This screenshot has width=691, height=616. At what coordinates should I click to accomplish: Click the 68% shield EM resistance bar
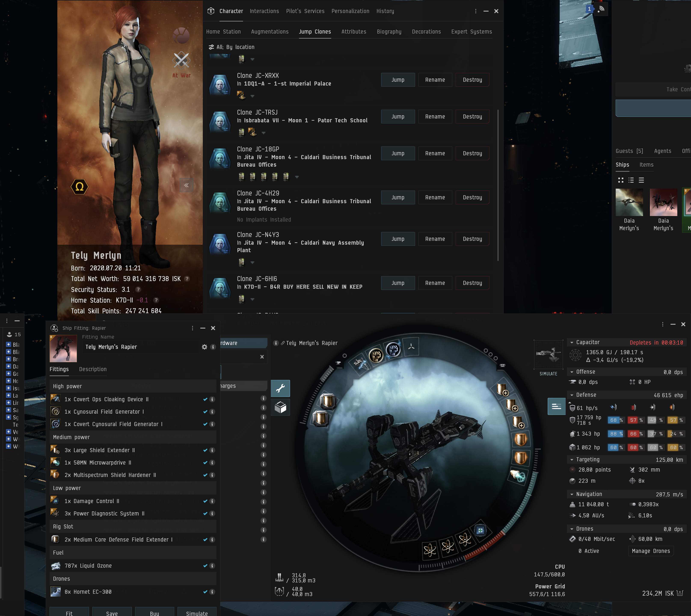[616, 420]
